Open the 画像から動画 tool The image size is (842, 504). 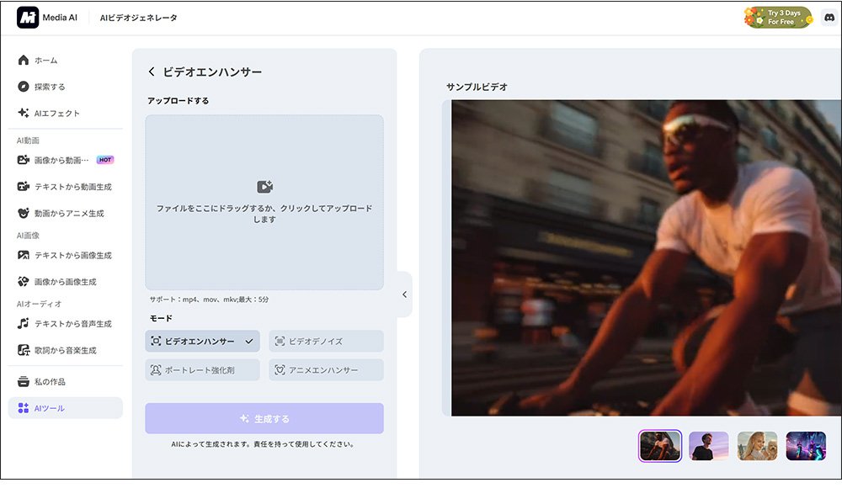[x=59, y=159]
